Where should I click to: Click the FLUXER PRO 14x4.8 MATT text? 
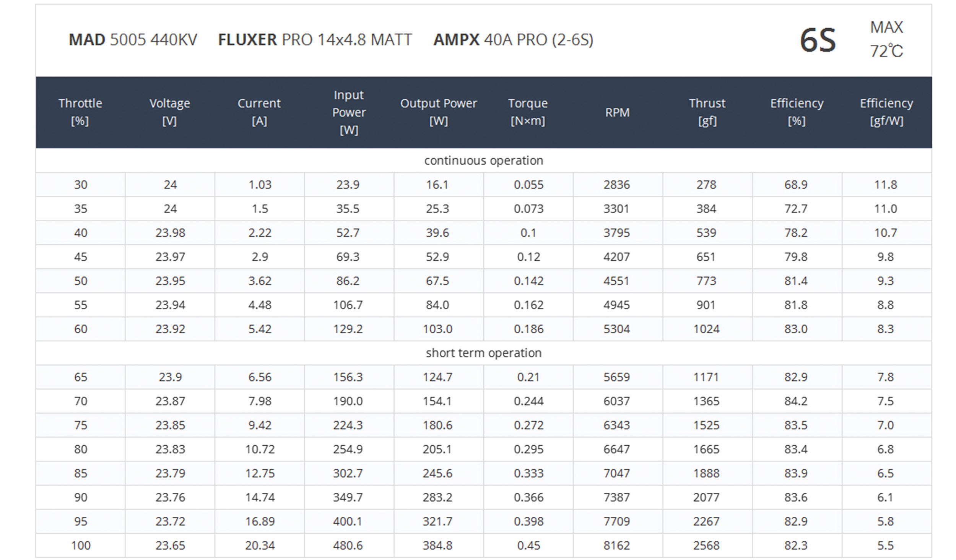click(315, 40)
